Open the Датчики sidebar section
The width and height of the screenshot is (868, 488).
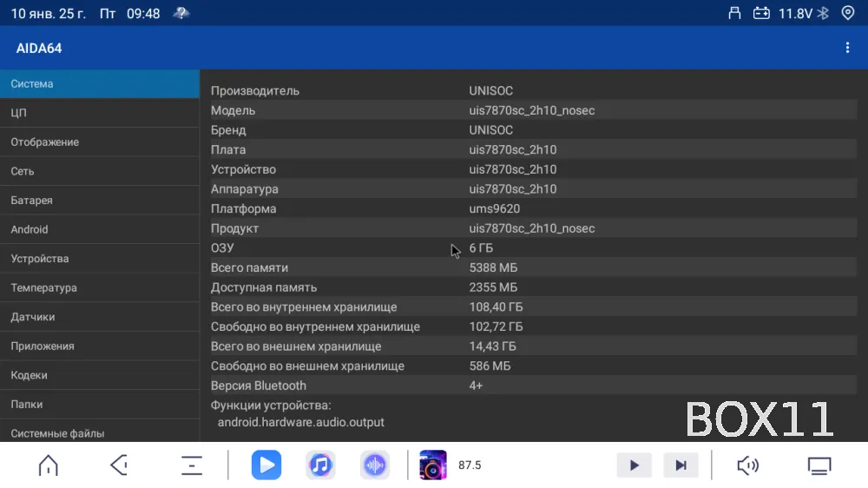point(100,318)
